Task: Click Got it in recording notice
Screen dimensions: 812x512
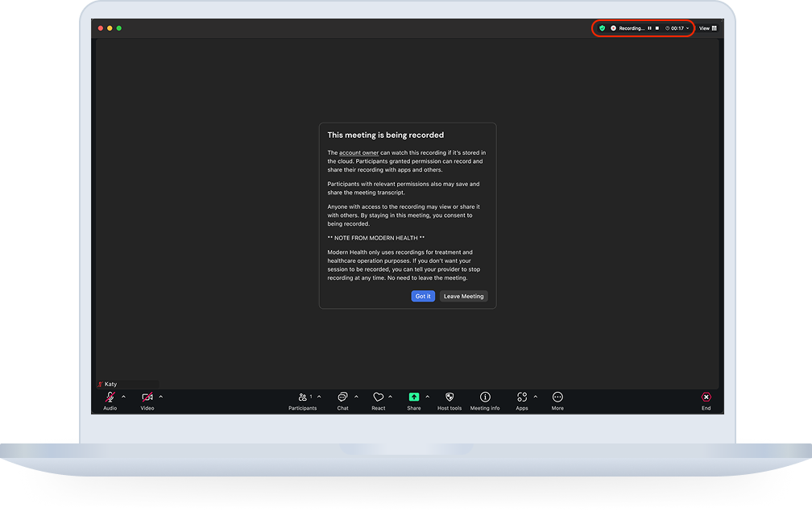Action: [x=423, y=297]
